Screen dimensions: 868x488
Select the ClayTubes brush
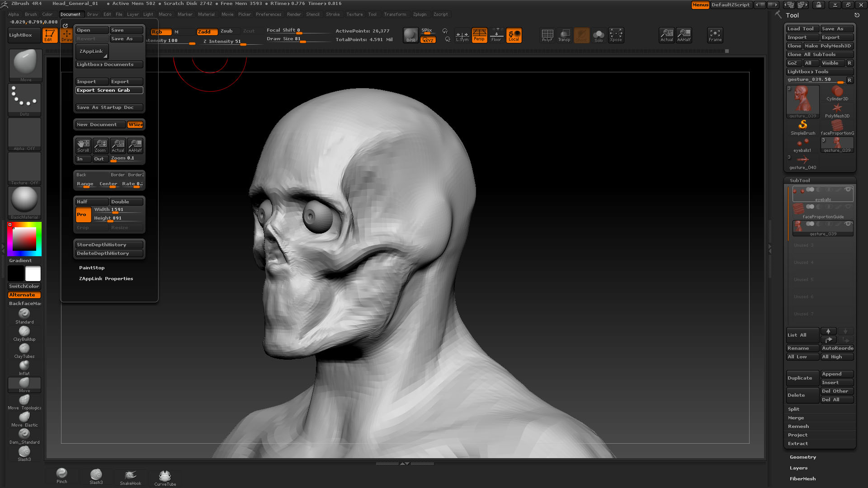click(24, 351)
